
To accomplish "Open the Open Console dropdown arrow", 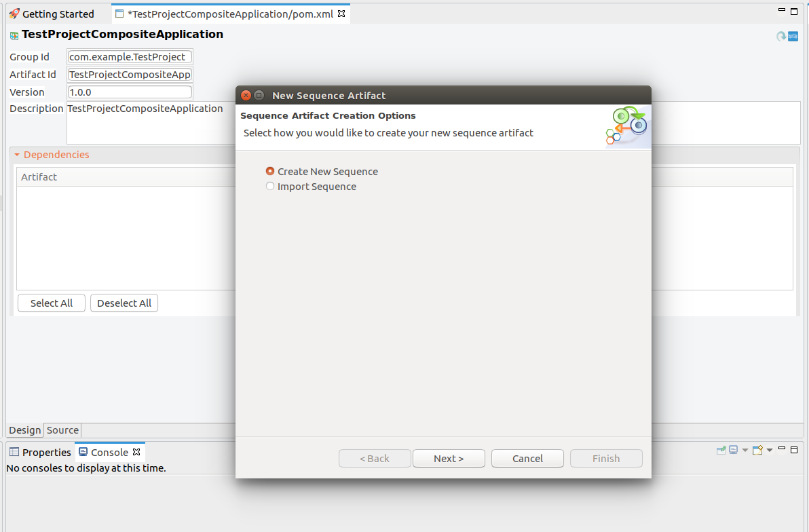I will pos(770,449).
